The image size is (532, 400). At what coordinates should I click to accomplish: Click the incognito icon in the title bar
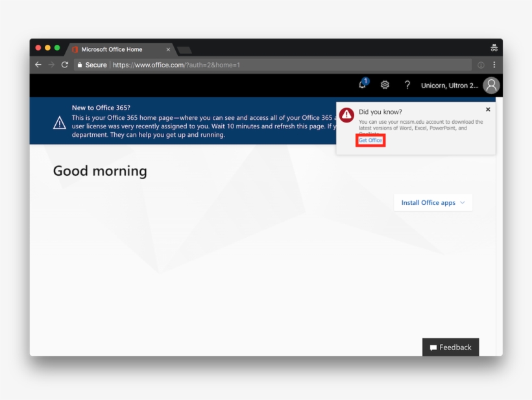(494, 48)
